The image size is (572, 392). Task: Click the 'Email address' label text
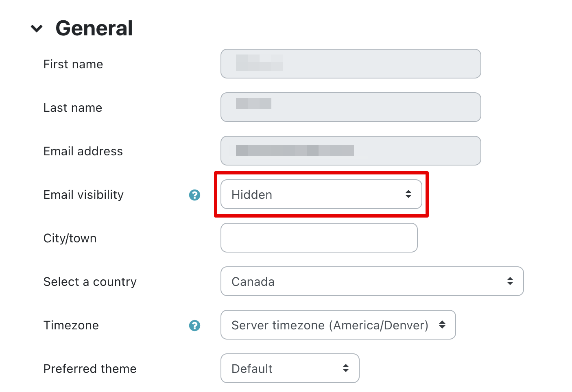tap(83, 151)
